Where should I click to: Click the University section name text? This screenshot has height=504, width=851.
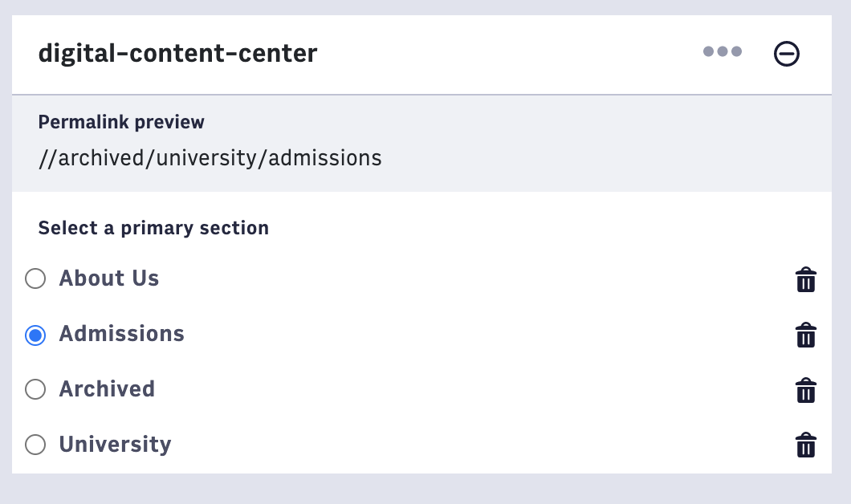tap(116, 445)
